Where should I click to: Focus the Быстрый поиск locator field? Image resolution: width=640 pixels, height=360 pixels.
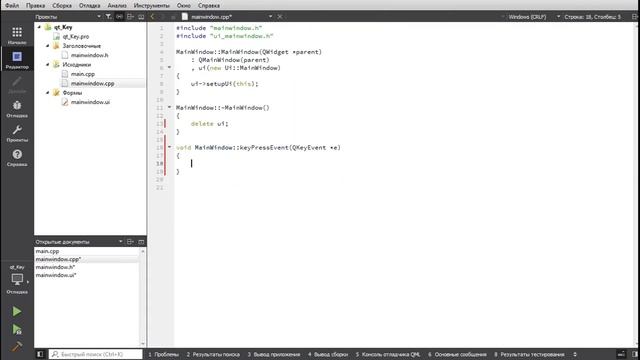point(96,354)
